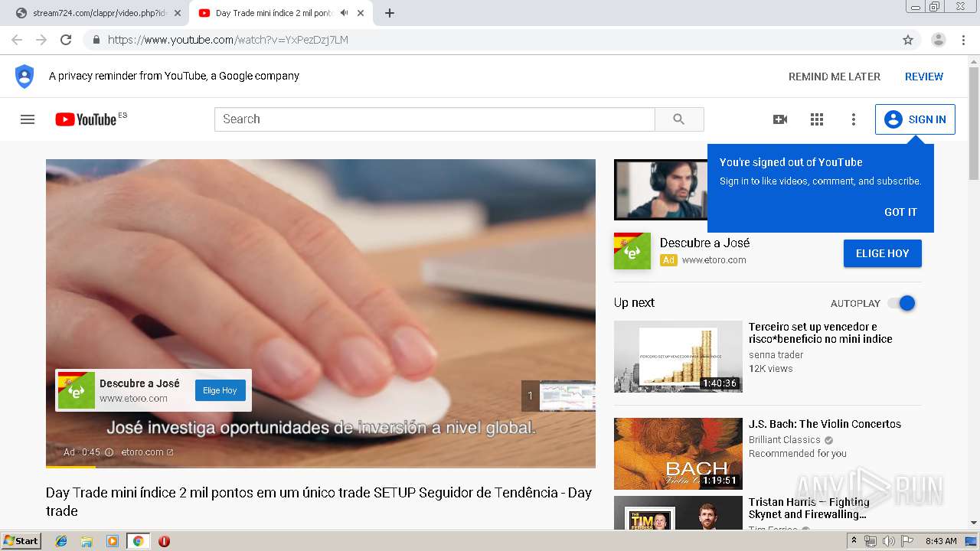
Task: Click the eToro logo in the video overlay
Action: (x=77, y=390)
